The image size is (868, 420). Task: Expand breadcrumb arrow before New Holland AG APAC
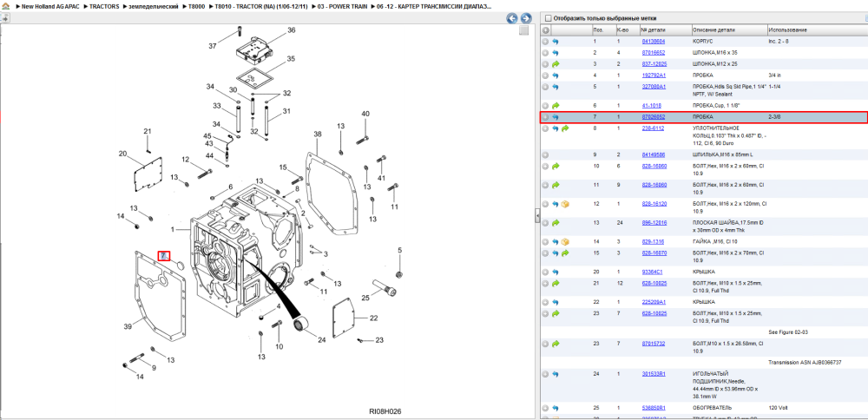coord(16,5)
